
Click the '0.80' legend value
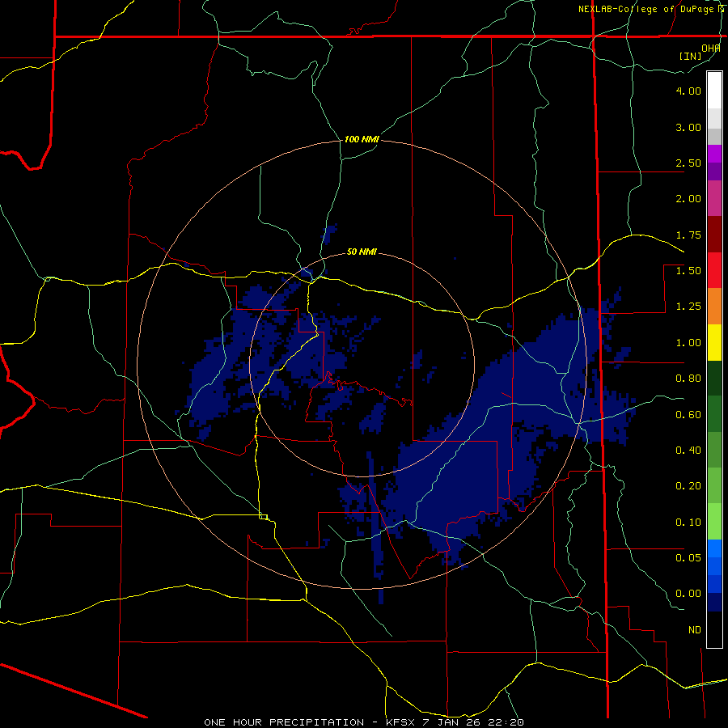688,379
